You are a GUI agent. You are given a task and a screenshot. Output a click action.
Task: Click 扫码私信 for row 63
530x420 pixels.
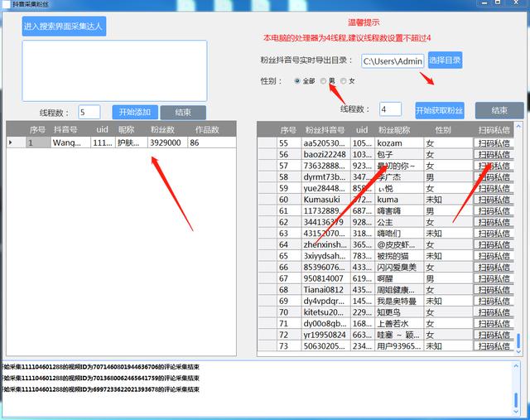pyautogui.click(x=494, y=234)
